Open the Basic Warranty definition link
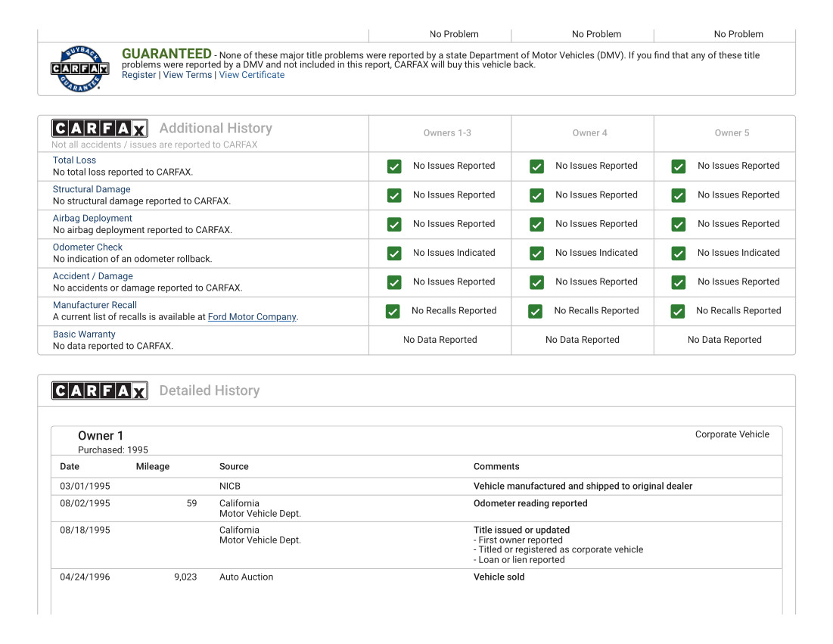 pos(84,334)
